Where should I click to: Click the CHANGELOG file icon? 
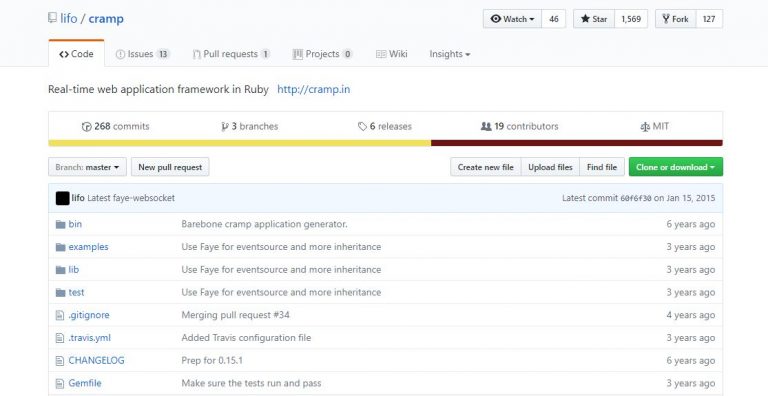[x=60, y=361]
